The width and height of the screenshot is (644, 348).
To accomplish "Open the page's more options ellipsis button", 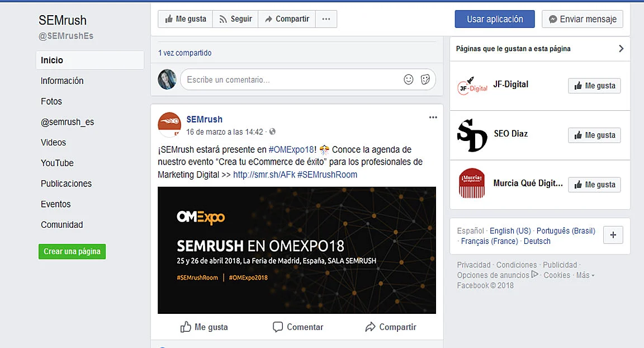I will 326,19.
